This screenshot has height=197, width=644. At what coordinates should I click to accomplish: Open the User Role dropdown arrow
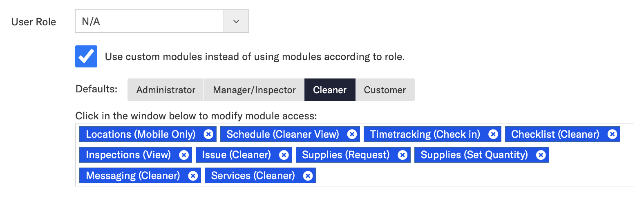tap(236, 21)
